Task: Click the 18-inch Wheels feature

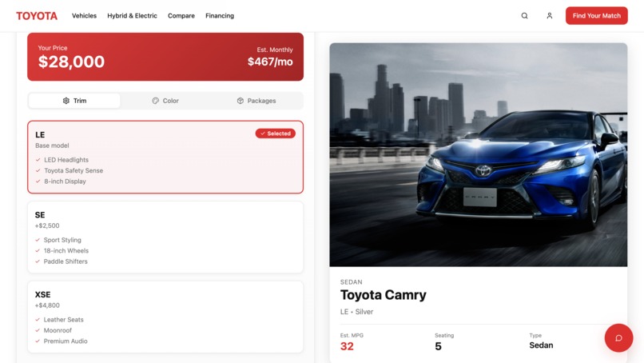Action: pos(66,251)
